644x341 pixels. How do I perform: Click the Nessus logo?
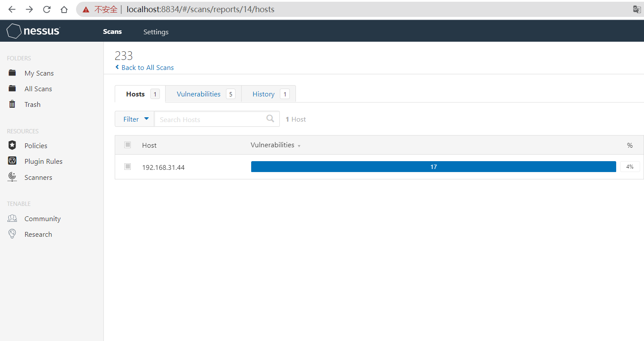(33, 31)
